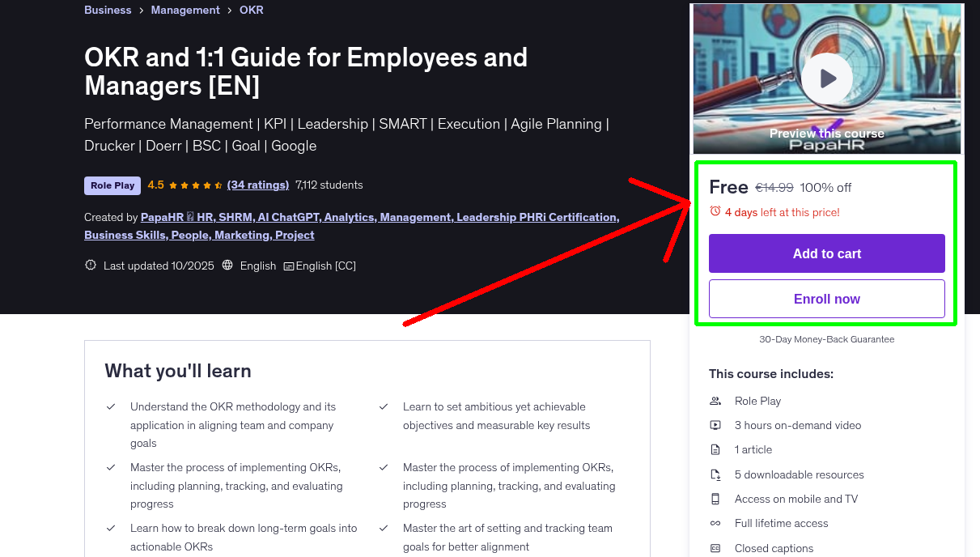Open the Management breadcrumb category
Viewport: 980px width, 557px height.
(185, 10)
